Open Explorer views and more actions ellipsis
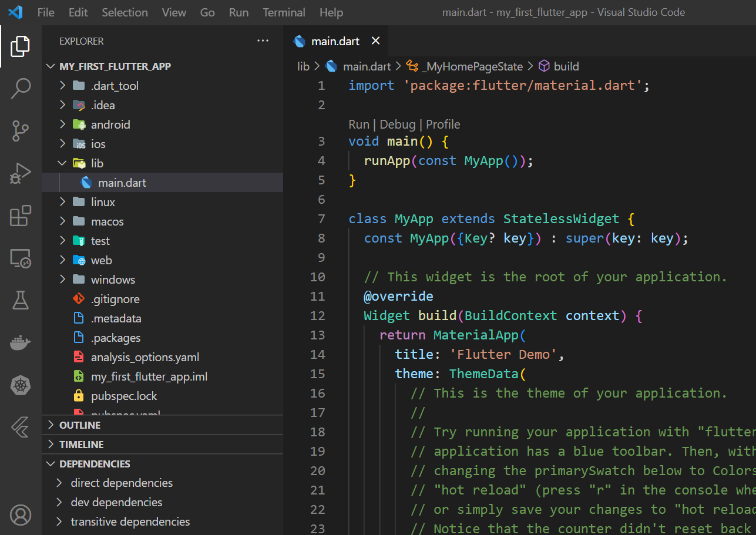Viewport: 756px width, 535px height. (263, 41)
